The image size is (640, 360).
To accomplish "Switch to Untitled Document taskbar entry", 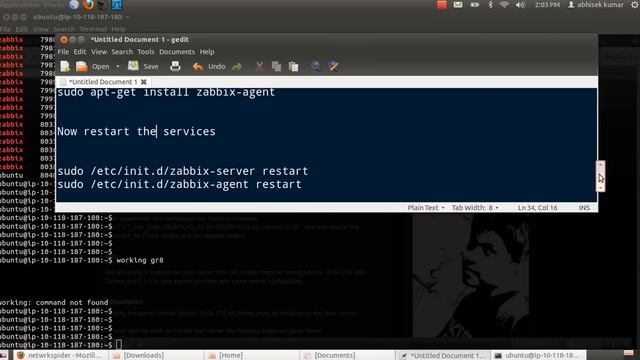I will coord(443,356).
